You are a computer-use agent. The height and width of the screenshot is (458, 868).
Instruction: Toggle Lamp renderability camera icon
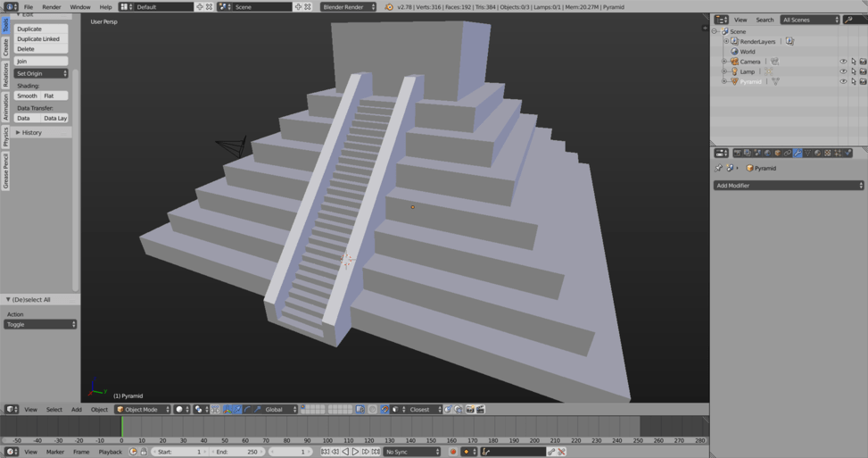tap(863, 71)
